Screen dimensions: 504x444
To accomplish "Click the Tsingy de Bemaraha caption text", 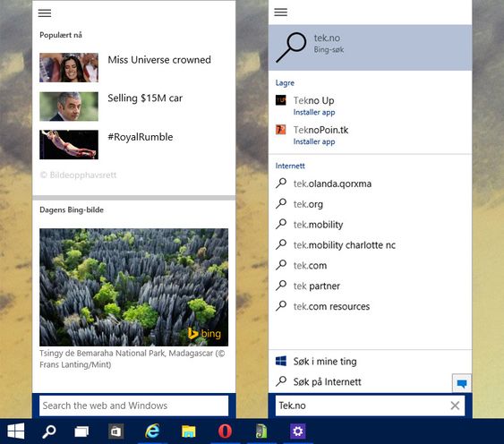I will [x=132, y=359].
